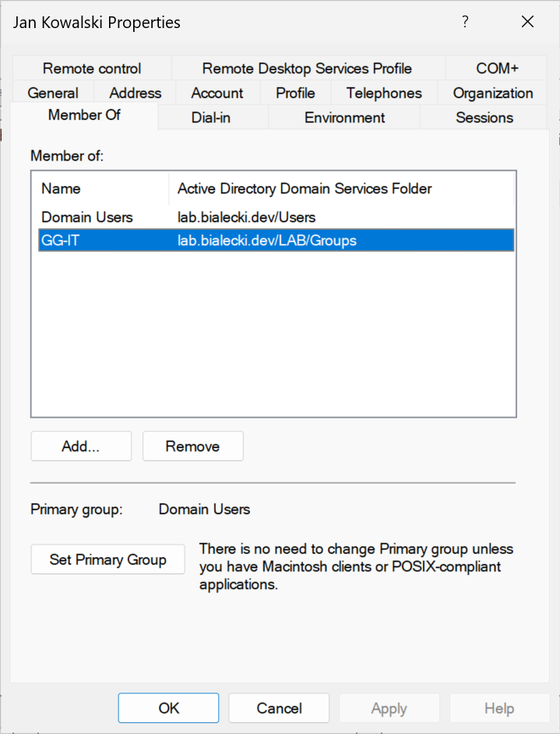
Task: Open the Dial-in tab
Action: tap(211, 118)
